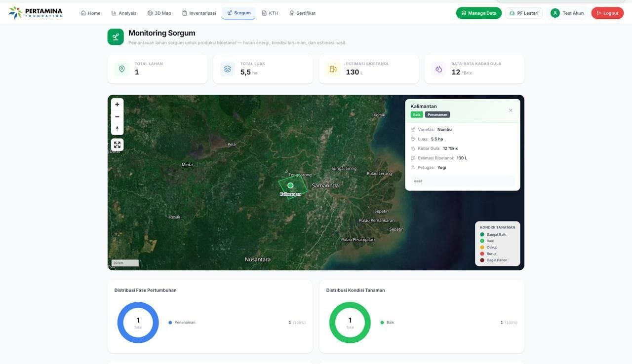Click the Sertifikat award icon

tap(292, 13)
